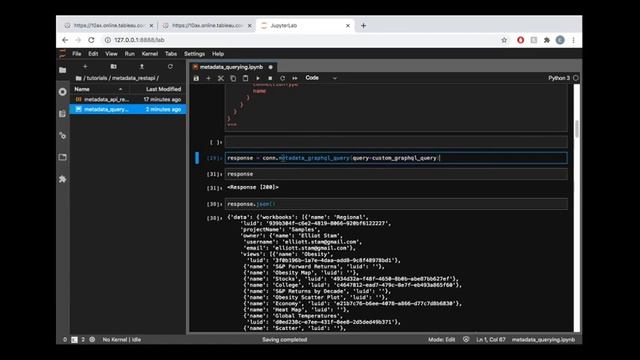
Task: Click the browser Reload button
Action: 91,40
